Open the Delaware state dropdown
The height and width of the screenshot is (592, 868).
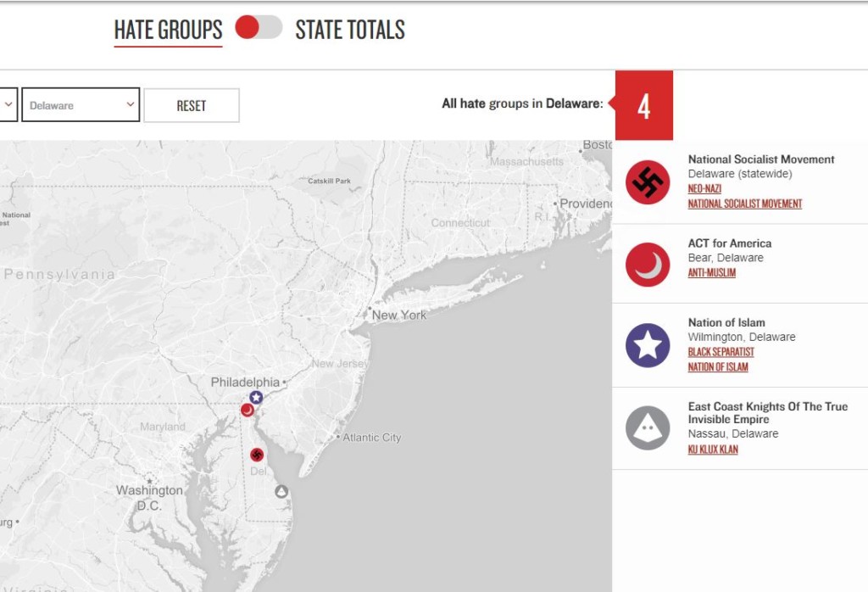81,105
